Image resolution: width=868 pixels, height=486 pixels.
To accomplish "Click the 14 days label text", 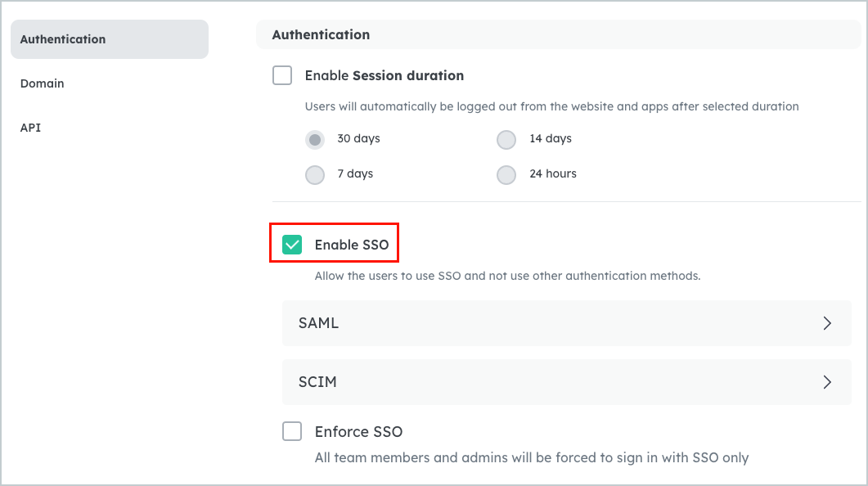I will coord(550,138).
